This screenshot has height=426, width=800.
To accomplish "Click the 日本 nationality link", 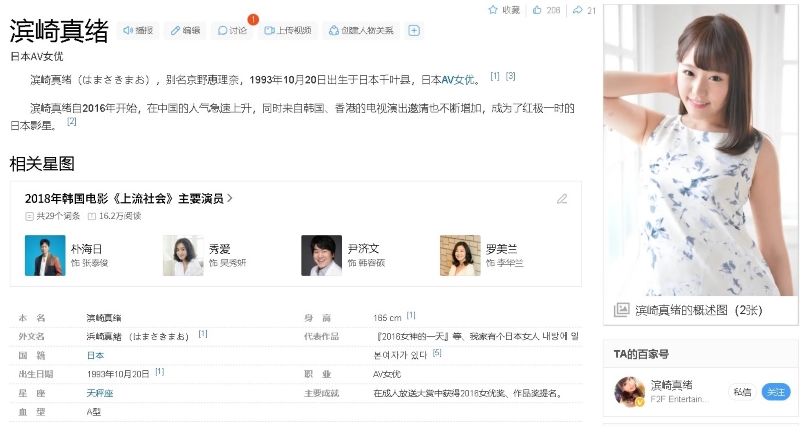I will click(x=95, y=355).
